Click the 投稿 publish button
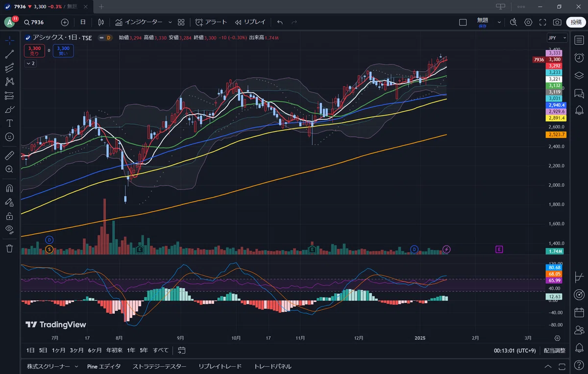The image size is (588, 374). pyautogui.click(x=575, y=22)
